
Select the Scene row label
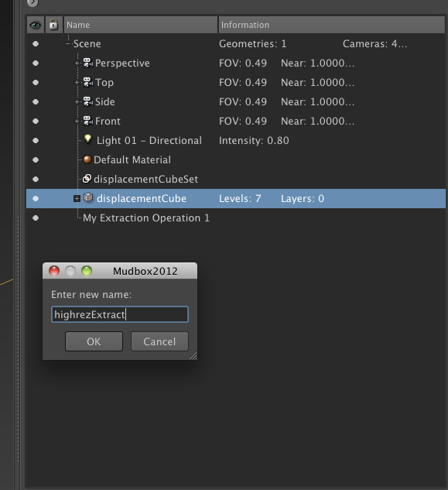[87, 44]
